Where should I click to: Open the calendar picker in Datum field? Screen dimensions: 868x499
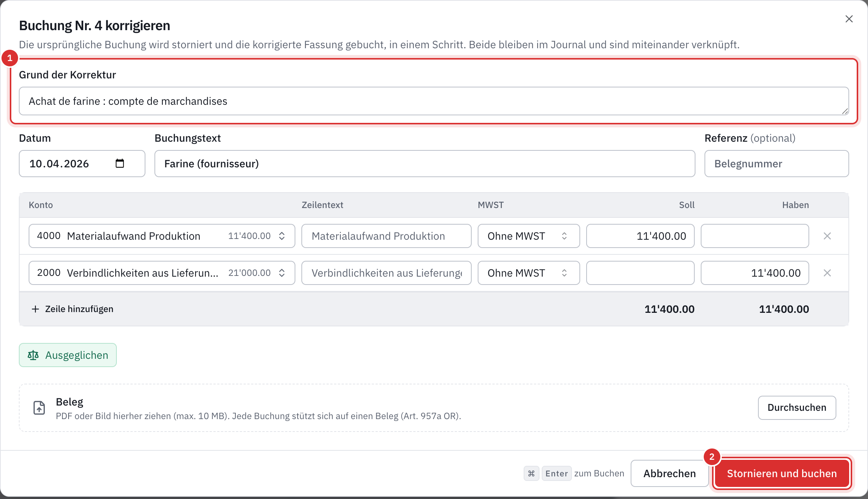[120, 163]
